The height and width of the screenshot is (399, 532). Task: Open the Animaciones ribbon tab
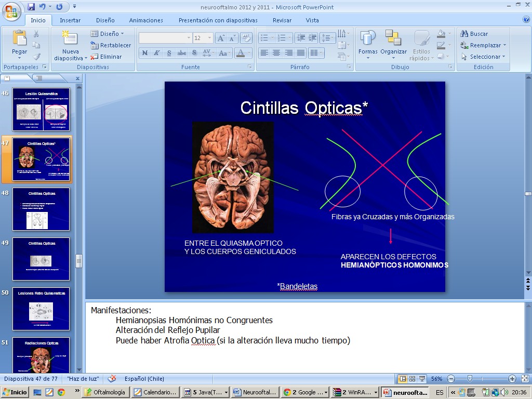146,20
